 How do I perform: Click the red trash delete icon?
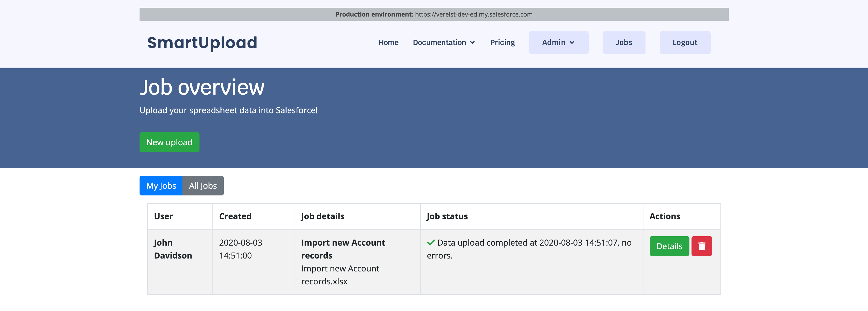702,246
